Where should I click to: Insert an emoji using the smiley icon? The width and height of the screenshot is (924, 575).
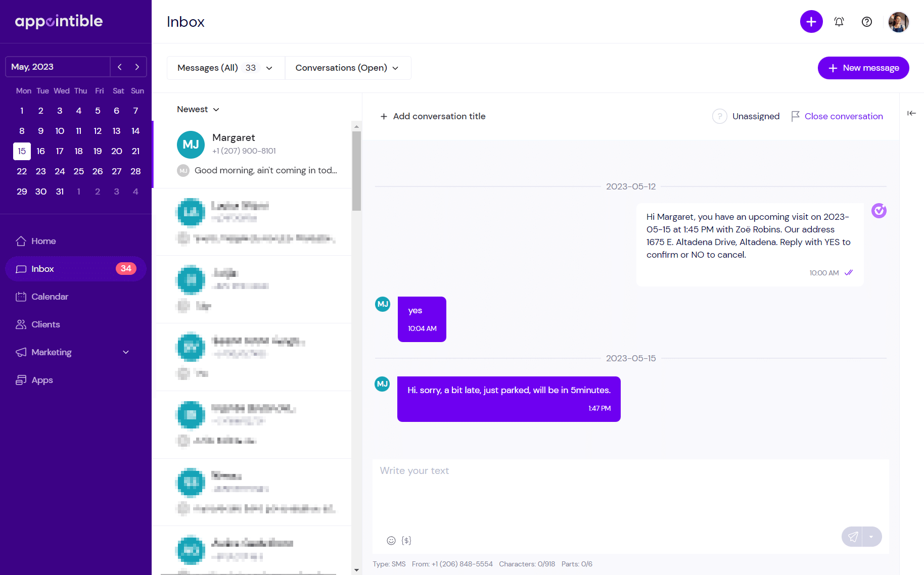pyautogui.click(x=391, y=540)
